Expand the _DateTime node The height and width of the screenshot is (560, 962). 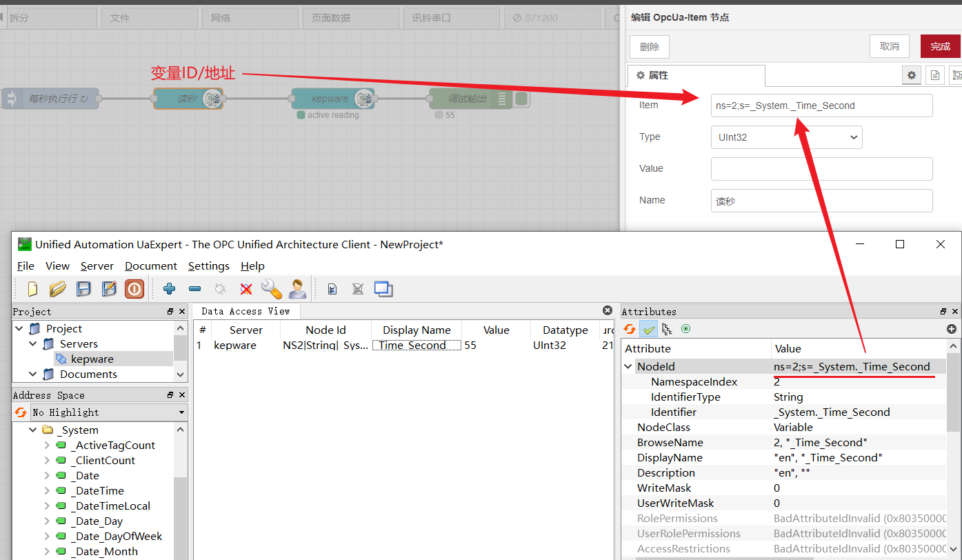coord(47,491)
